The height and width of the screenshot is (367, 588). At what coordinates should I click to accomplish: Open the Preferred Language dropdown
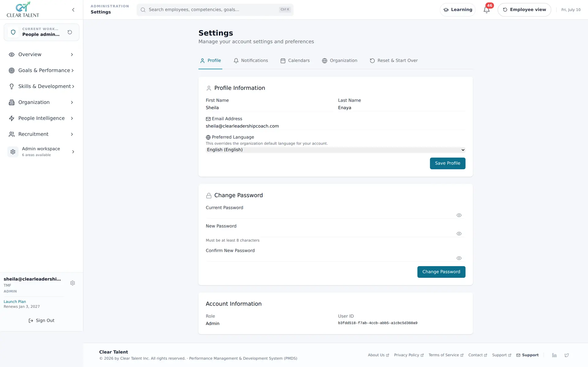click(x=336, y=150)
